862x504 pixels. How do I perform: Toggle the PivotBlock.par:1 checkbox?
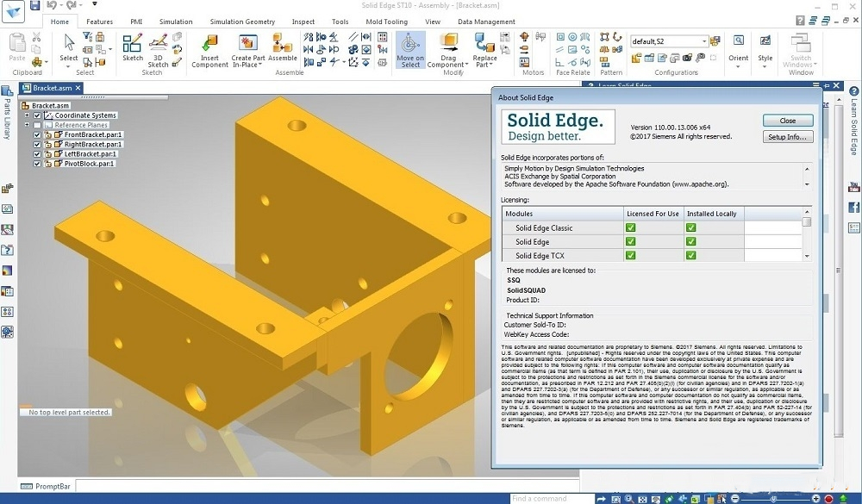(37, 164)
